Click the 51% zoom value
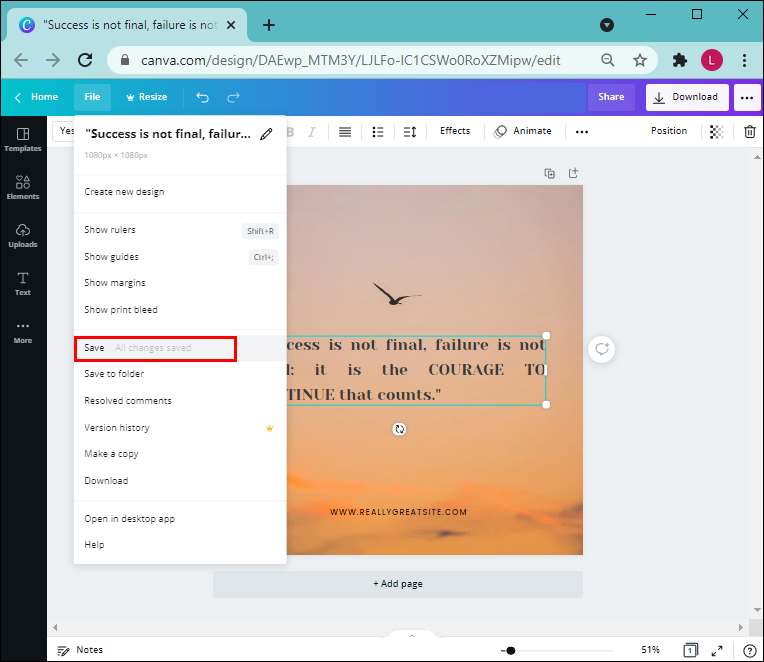This screenshot has width=764, height=662. click(650, 650)
